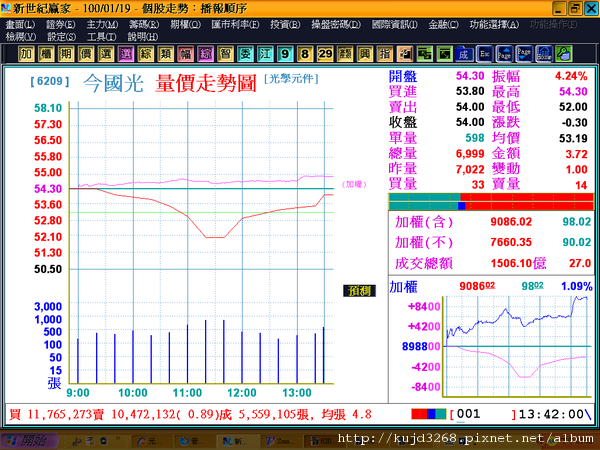The width and height of the screenshot is (600, 450).
Task: Click the Home toolbar icon
Action: tap(544, 54)
